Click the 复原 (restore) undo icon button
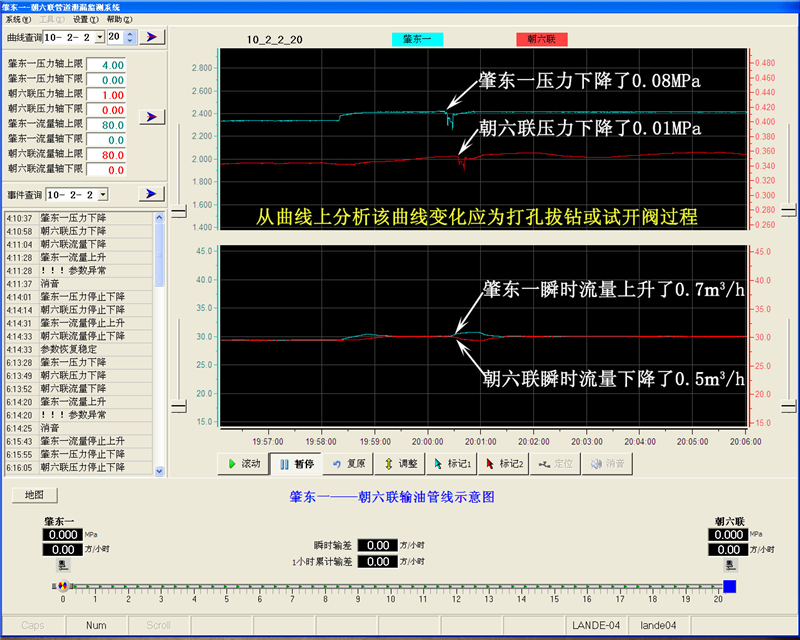 coord(349,464)
